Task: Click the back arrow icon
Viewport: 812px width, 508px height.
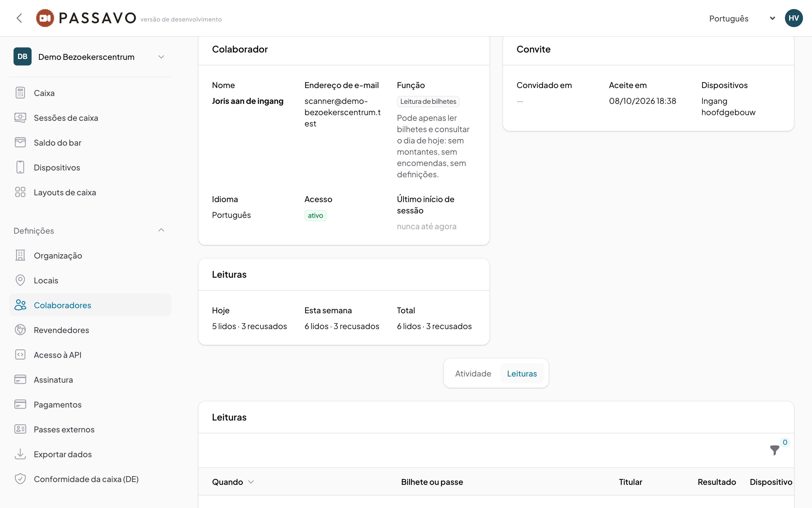Action: 19,18
